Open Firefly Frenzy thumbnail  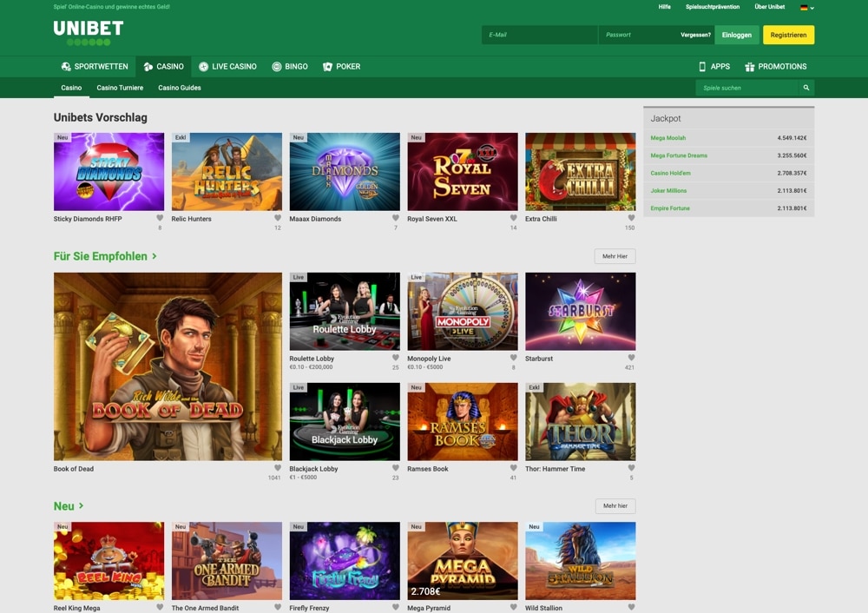coord(345,561)
